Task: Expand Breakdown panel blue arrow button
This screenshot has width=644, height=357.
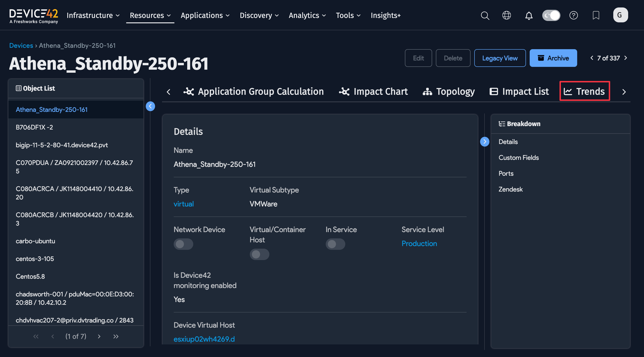Action: coord(485,142)
